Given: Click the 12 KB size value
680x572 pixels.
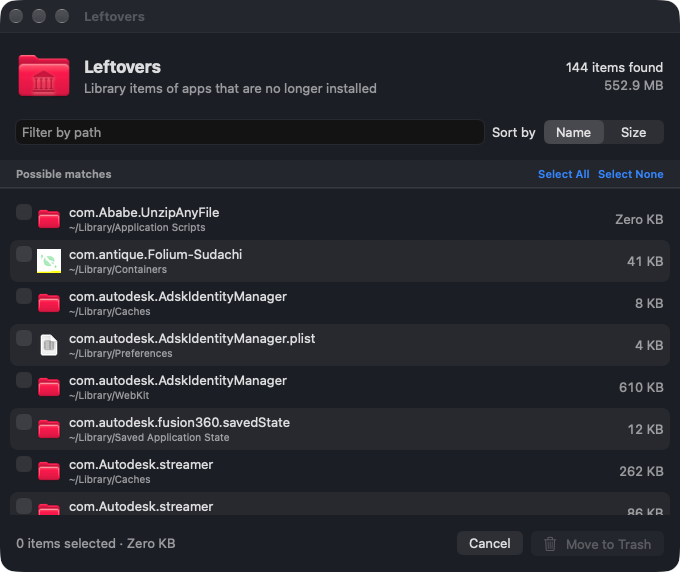Looking at the screenshot, I should (x=645, y=429).
